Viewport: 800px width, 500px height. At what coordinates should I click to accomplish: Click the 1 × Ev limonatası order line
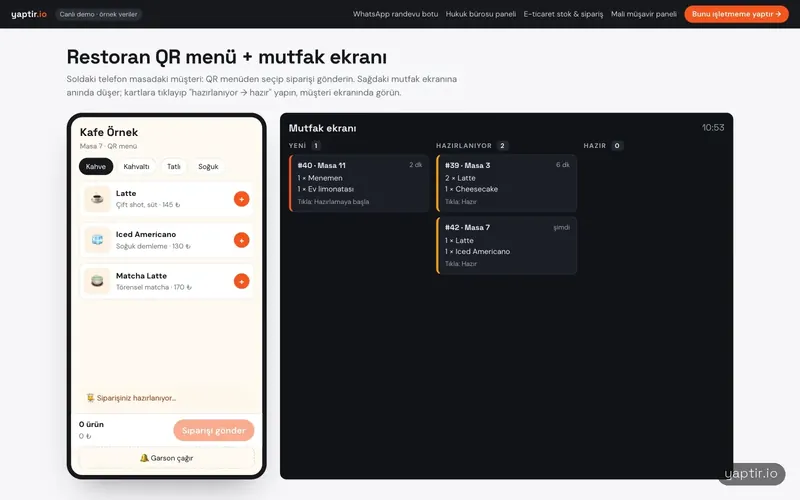(x=326, y=189)
